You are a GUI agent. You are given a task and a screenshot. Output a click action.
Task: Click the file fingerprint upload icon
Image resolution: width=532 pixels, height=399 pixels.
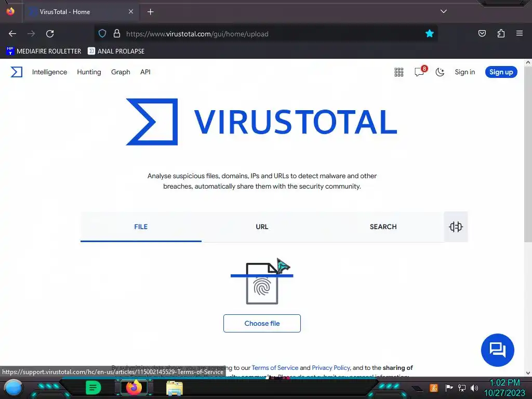262,283
